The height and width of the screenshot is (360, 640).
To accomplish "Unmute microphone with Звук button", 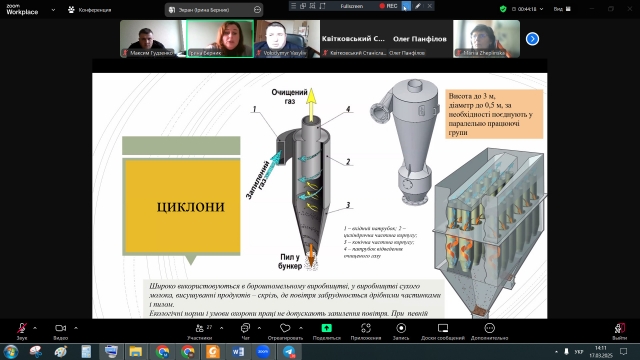I will pos(22,331).
